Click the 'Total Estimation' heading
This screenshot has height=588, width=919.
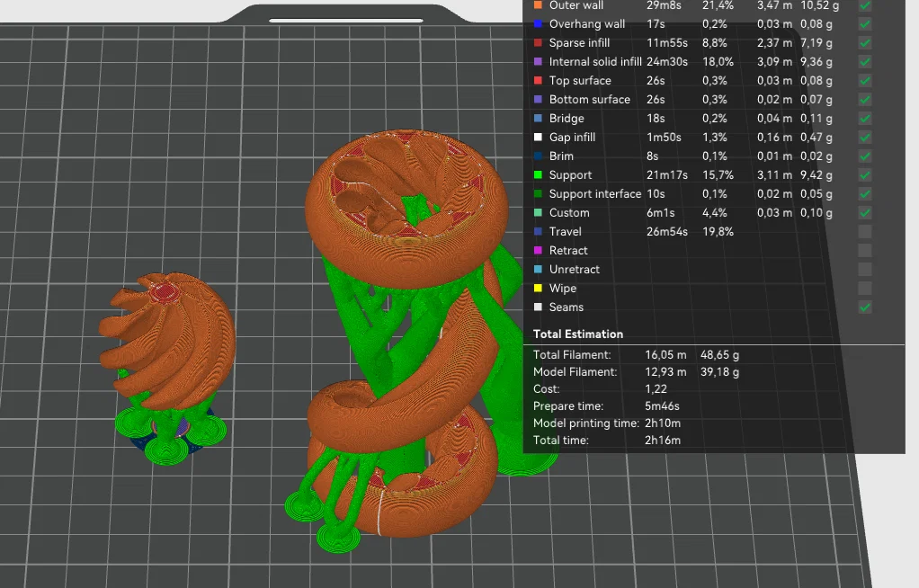pos(578,334)
